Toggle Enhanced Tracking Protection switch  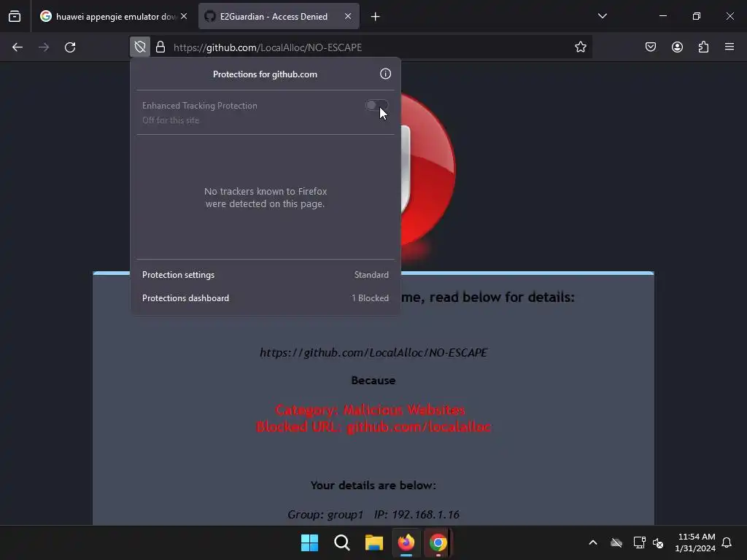click(x=377, y=105)
